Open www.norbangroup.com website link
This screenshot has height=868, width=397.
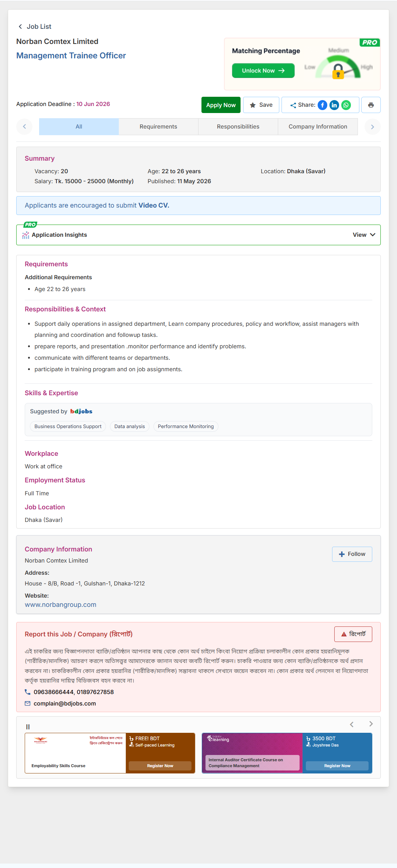pyautogui.click(x=61, y=605)
